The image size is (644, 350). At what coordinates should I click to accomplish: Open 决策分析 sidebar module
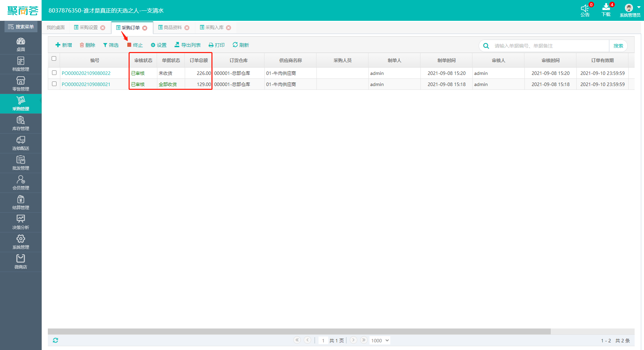pos(21,222)
